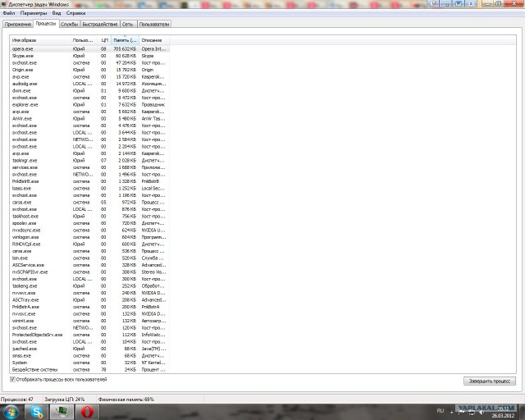Select the Процессы tab

pos(46,24)
